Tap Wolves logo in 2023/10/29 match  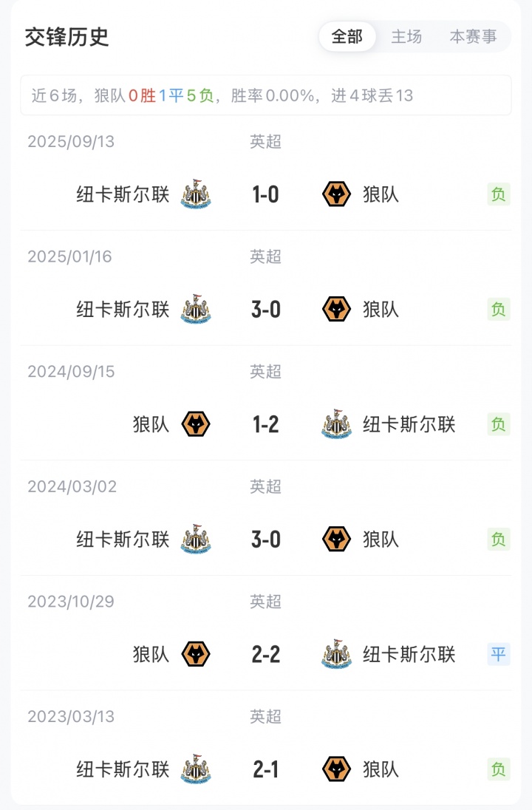(x=196, y=654)
